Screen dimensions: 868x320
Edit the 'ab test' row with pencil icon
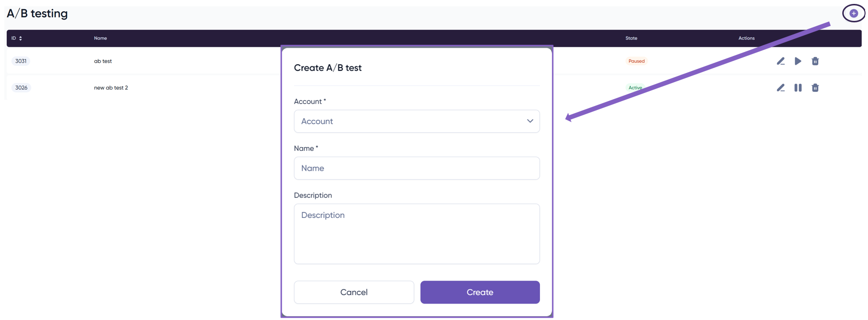781,61
